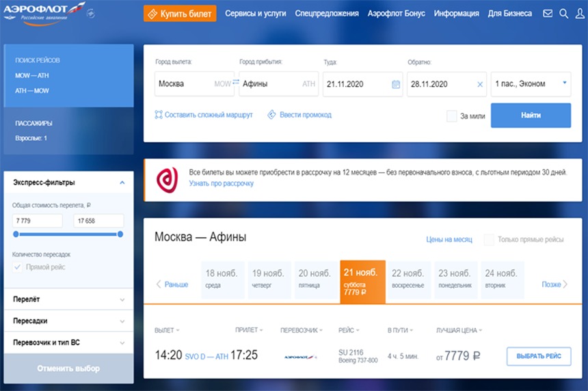
Task: Click the right price slider handle
Action: pyautogui.click(x=120, y=234)
